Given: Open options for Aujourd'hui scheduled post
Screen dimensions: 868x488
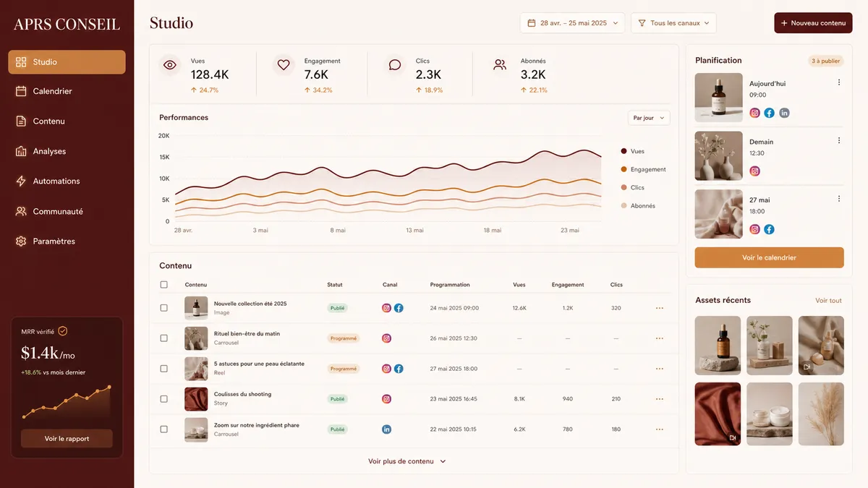Looking at the screenshot, I should (x=839, y=82).
